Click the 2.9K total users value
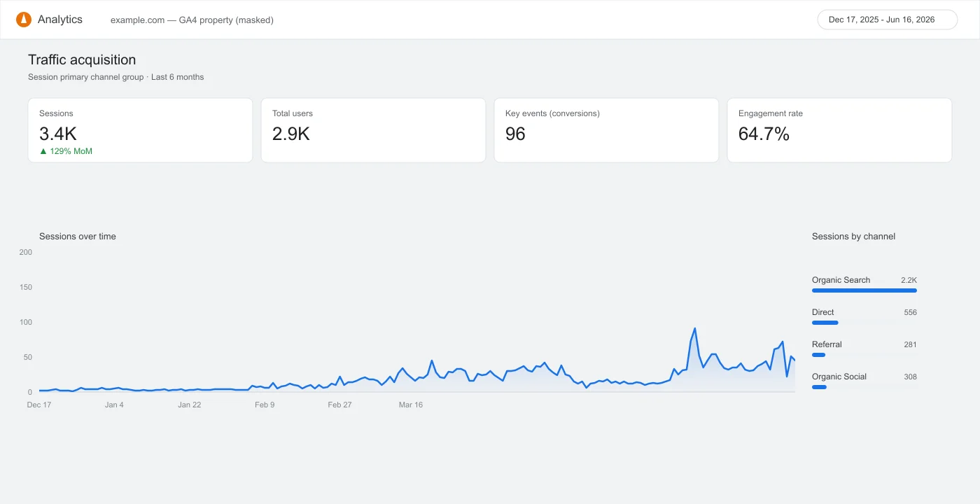Image resolution: width=980 pixels, height=504 pixels. pos(291,134)
